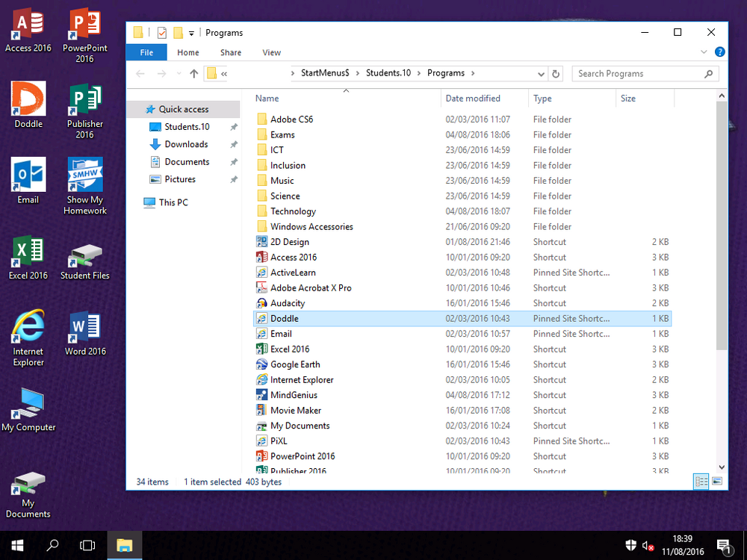This screenshot has height=560, width=747.
Task: Select the Email desktop icon
Action: click(28, 181)
